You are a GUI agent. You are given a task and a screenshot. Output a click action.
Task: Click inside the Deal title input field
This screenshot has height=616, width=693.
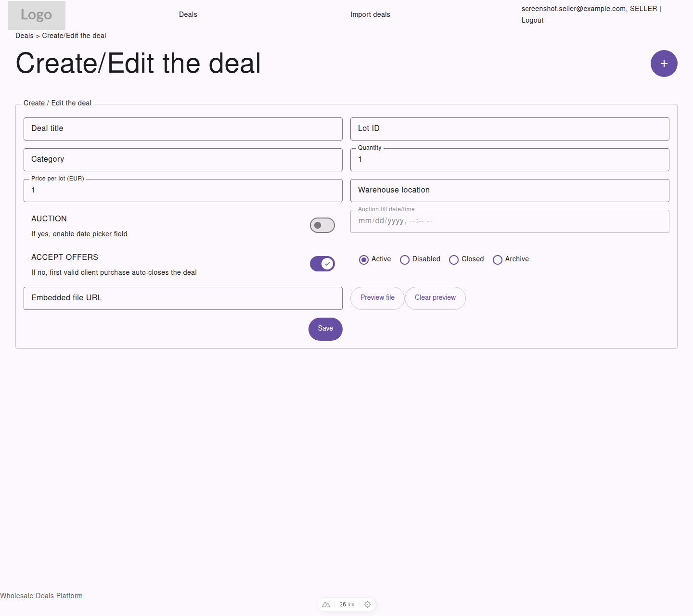(x=183, y=128)
